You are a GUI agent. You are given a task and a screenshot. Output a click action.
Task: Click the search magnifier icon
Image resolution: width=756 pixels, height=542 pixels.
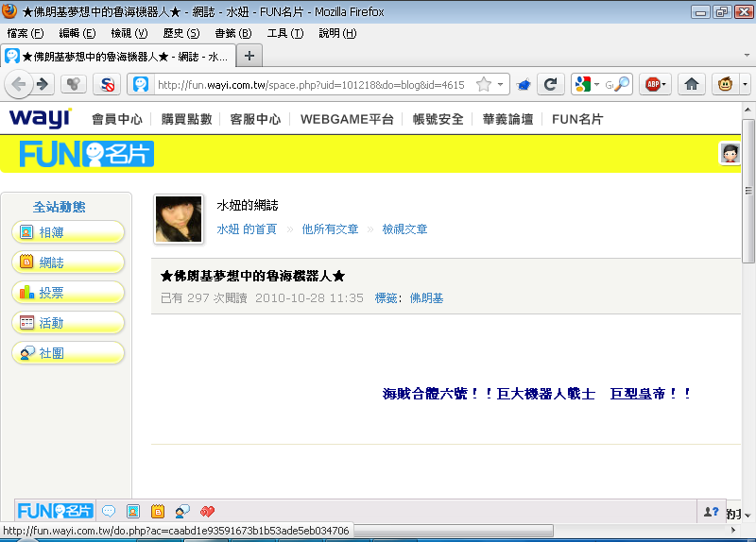pos(623,84)
